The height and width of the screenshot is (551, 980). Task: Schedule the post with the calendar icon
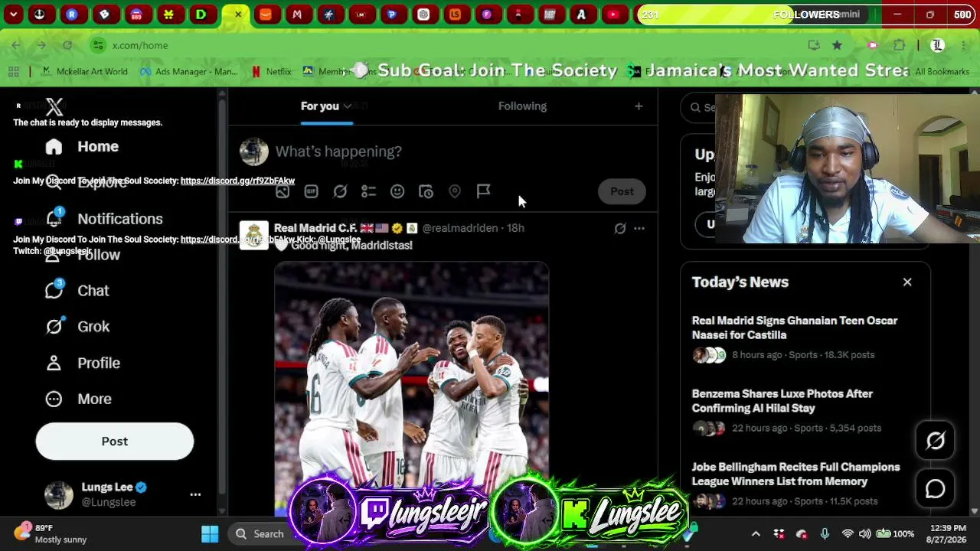point(426,191)
